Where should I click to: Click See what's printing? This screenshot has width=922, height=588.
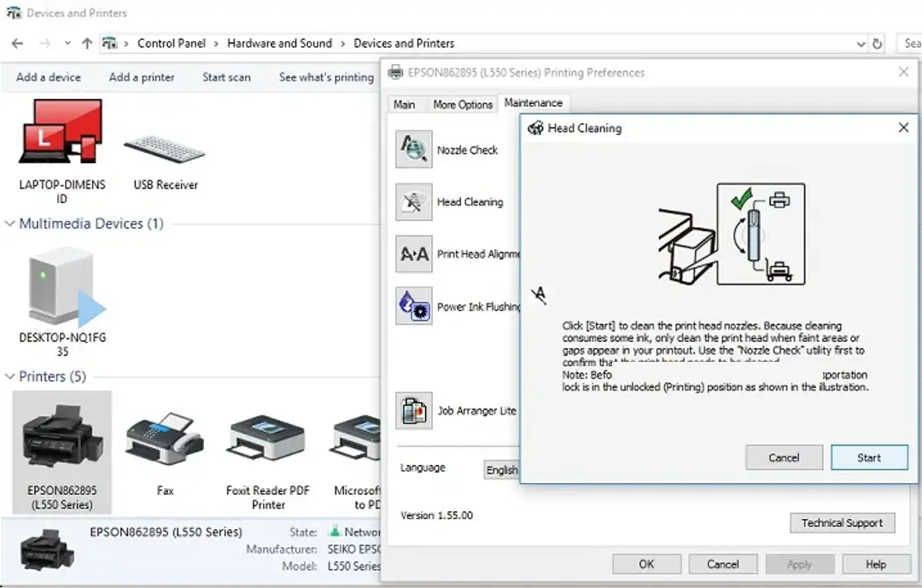326,77
